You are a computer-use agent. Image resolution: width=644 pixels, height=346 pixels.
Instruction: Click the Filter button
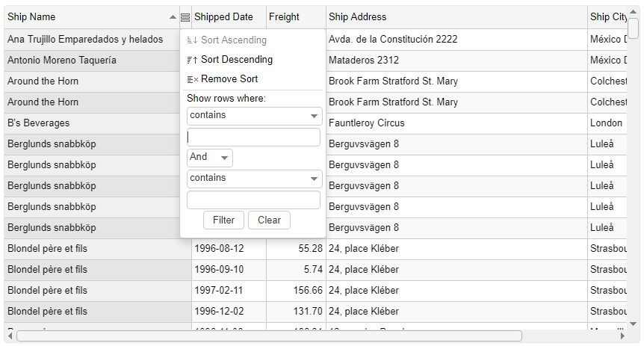coord(223,220)
